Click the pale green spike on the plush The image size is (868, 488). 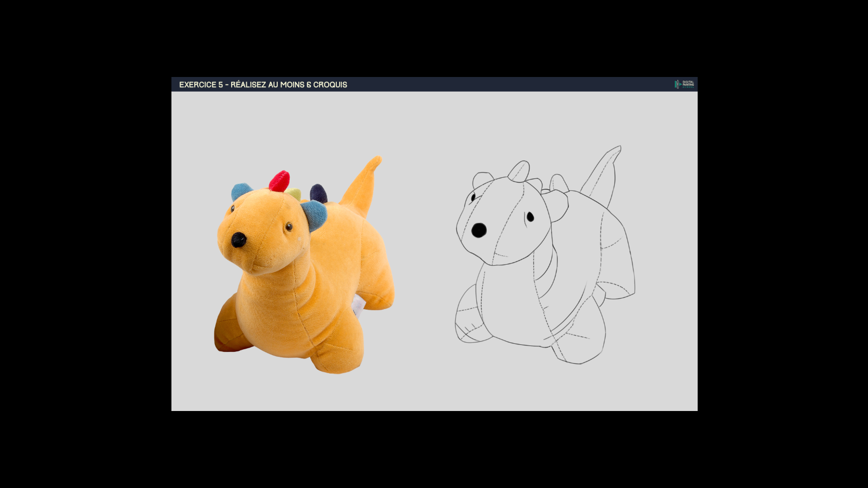tap(294, 194)
